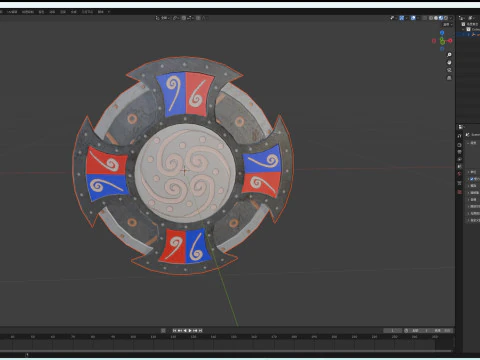The height and width of the screenshot is (360, 480).
Task: Toggle the show gizmo button
Action: click(x=402, y=18)
